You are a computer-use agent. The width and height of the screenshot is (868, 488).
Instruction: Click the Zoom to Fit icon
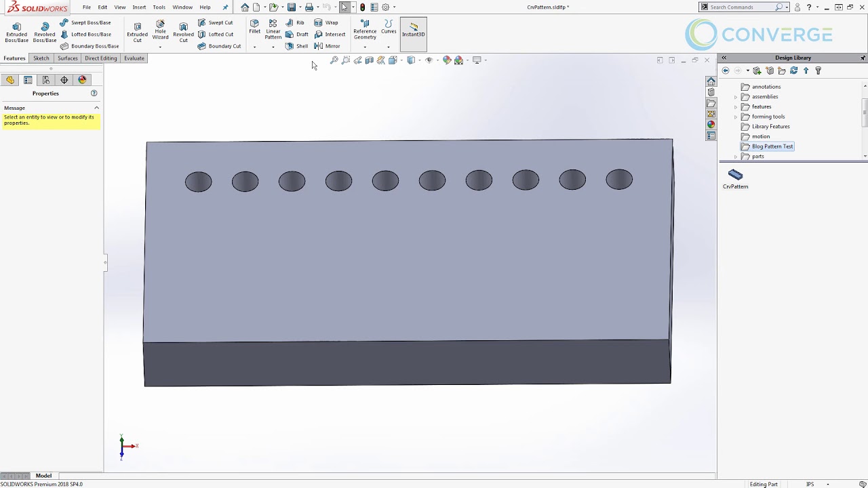click(x=334, y=60)
